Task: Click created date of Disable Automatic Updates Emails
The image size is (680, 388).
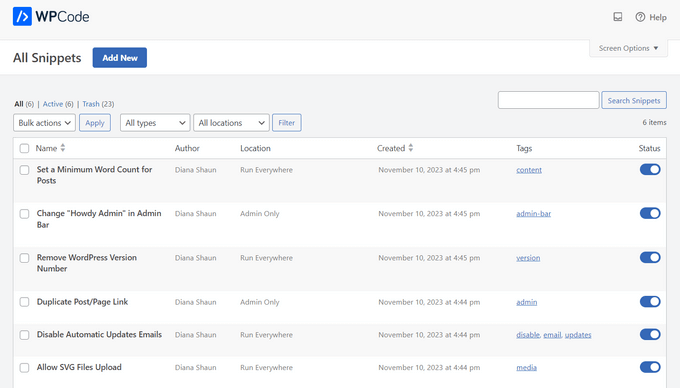Action: coord(429,335)
